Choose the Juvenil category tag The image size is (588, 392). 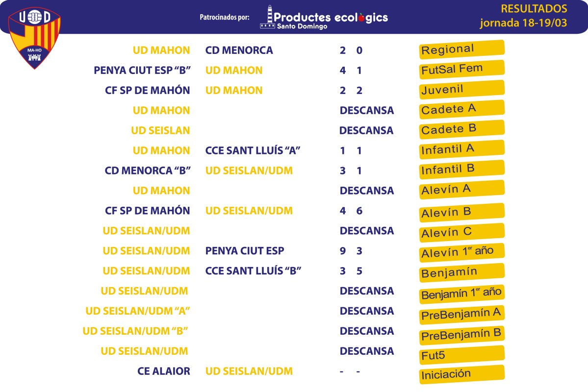tap(461, 90)
